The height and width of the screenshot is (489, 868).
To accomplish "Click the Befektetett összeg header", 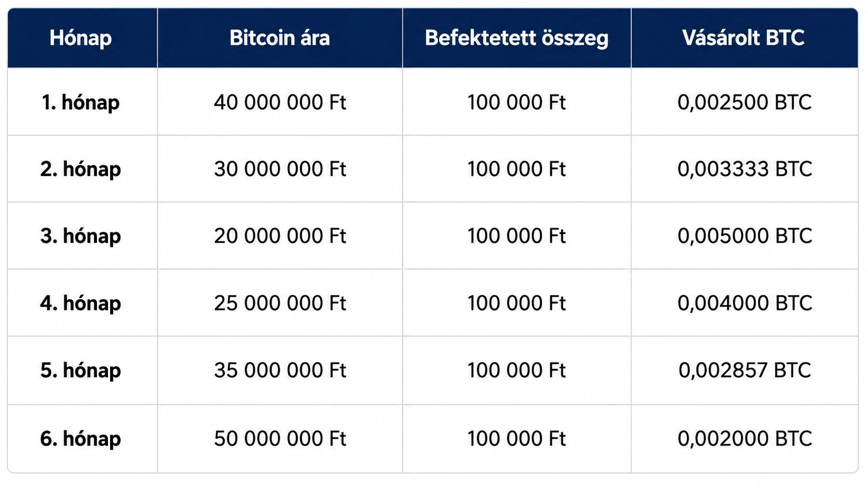I will (517, 38).
